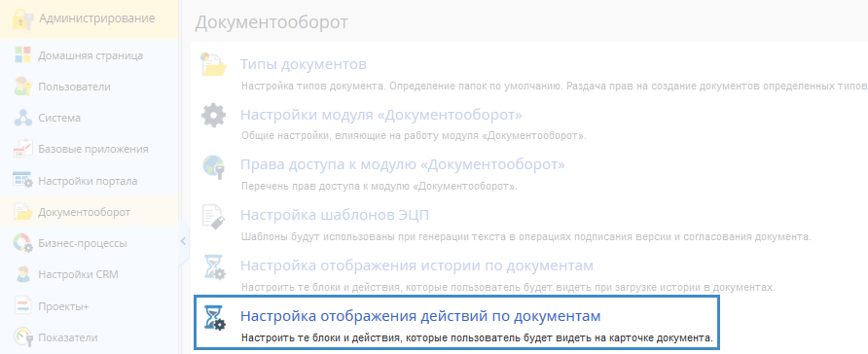Open Права доступа к модулю «Документооборот»
Screen dimensions: 868x354
pyautogui.click(x=403, y=164)
